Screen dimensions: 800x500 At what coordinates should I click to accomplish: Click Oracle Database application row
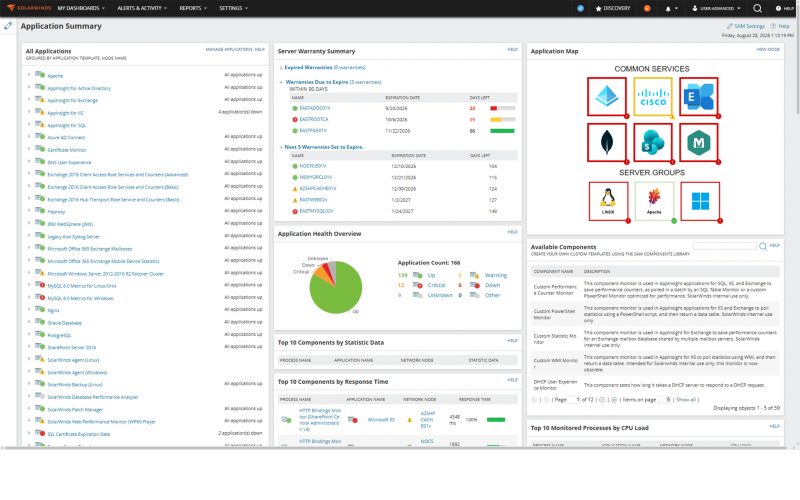[x=145, y=322]
